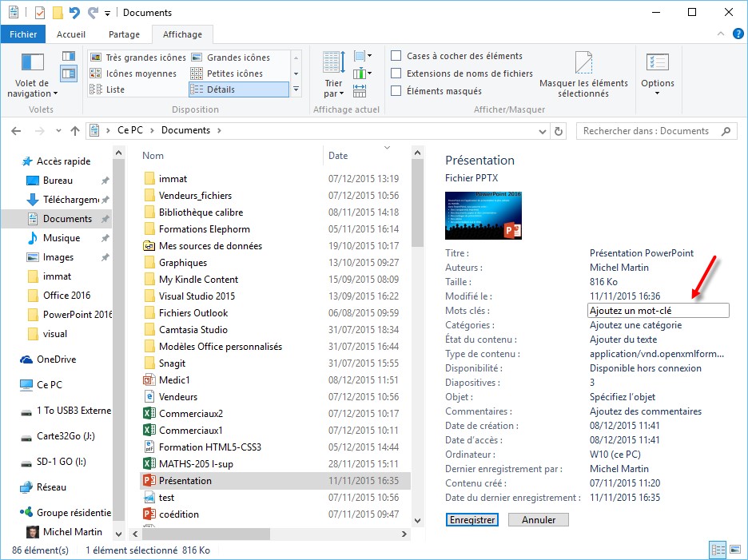
Task: Click the Enregistrer button
Action: tap(471, 519)
